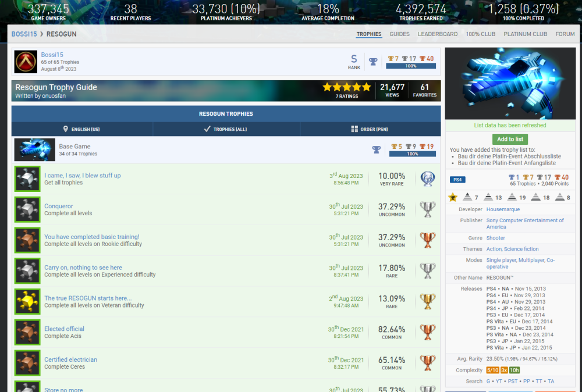Open the Bossi15 profile avatar

(x=26, y=62)
